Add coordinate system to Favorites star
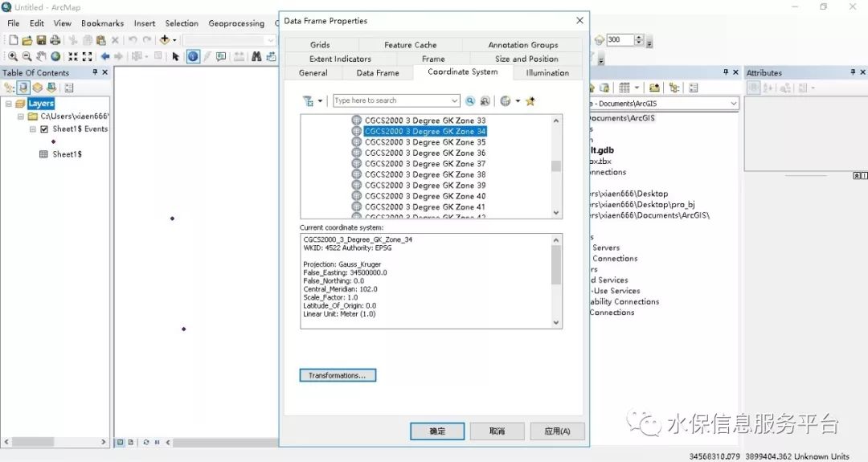 tap(530, 100)
